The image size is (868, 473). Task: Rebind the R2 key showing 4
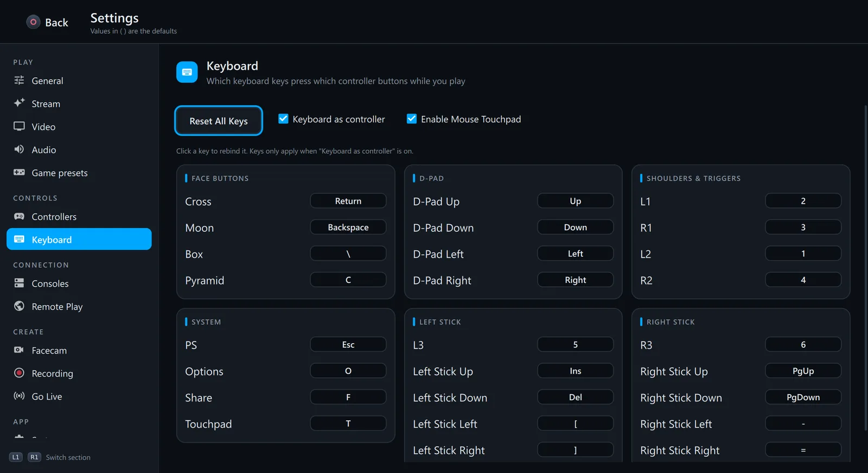(x=803, y=280)
